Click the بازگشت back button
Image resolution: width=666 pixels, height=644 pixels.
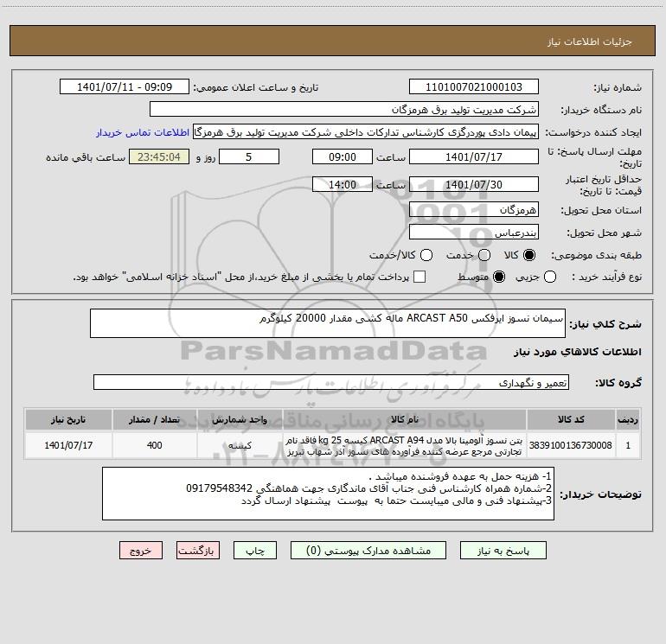198,551
